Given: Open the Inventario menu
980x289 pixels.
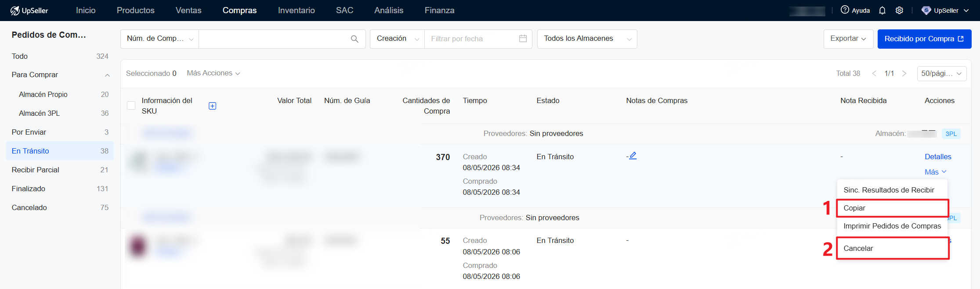Looking at the screenshot, I should [x=297, y=11].
